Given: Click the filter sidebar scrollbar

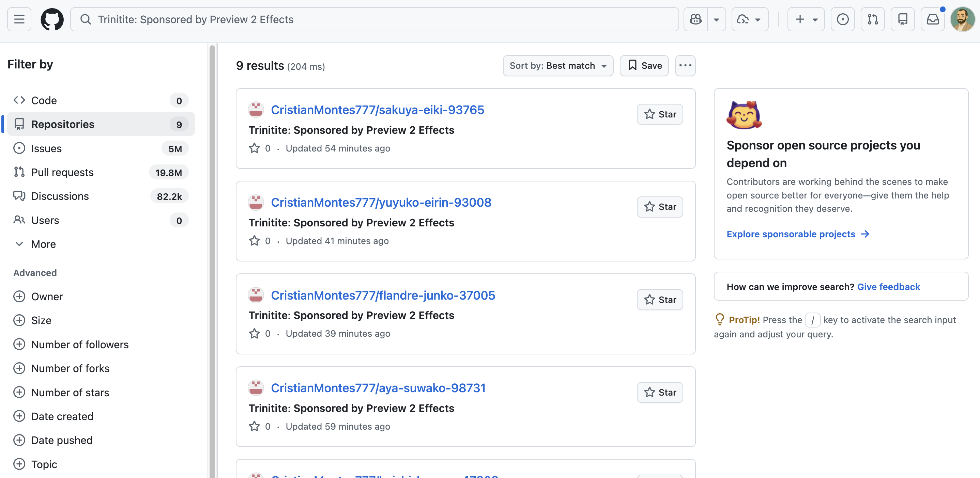Looking at the screenshot, I should coord(212,261).
